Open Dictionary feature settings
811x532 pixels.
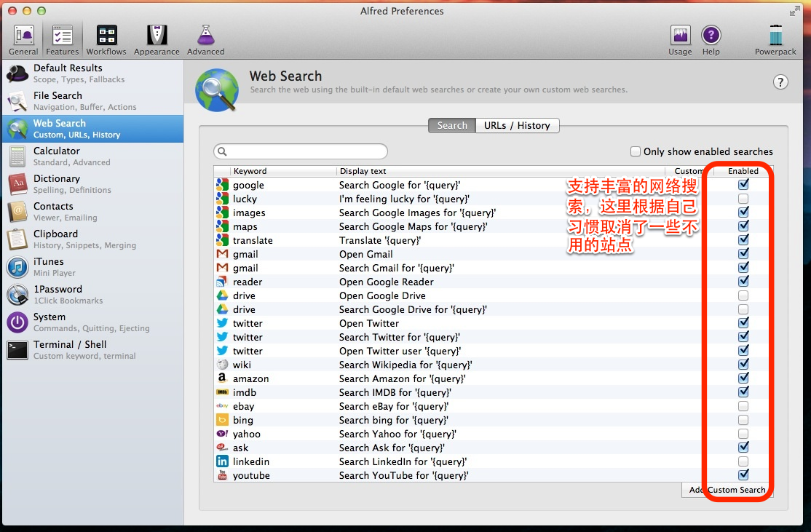click(x=92, y=184)
